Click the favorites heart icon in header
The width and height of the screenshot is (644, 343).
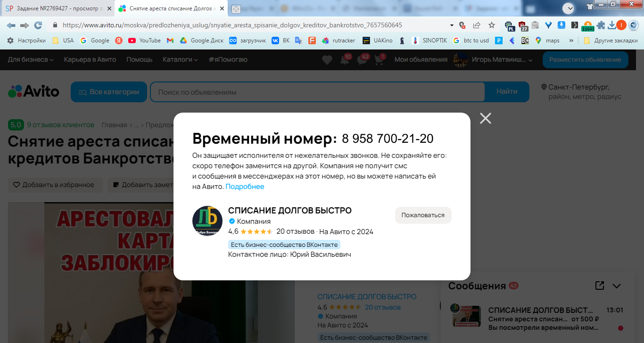point(327,60)
